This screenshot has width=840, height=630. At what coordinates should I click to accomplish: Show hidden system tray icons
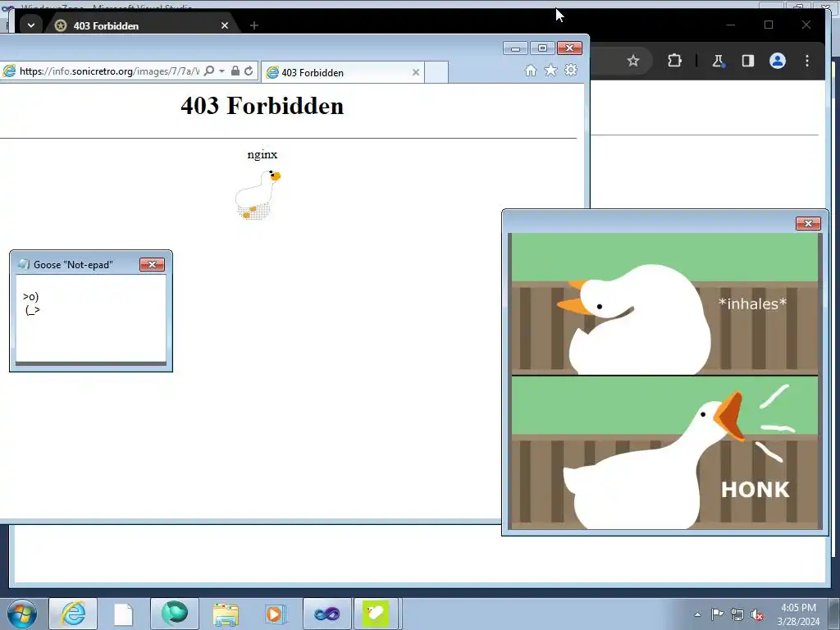[x=697, y=614]
